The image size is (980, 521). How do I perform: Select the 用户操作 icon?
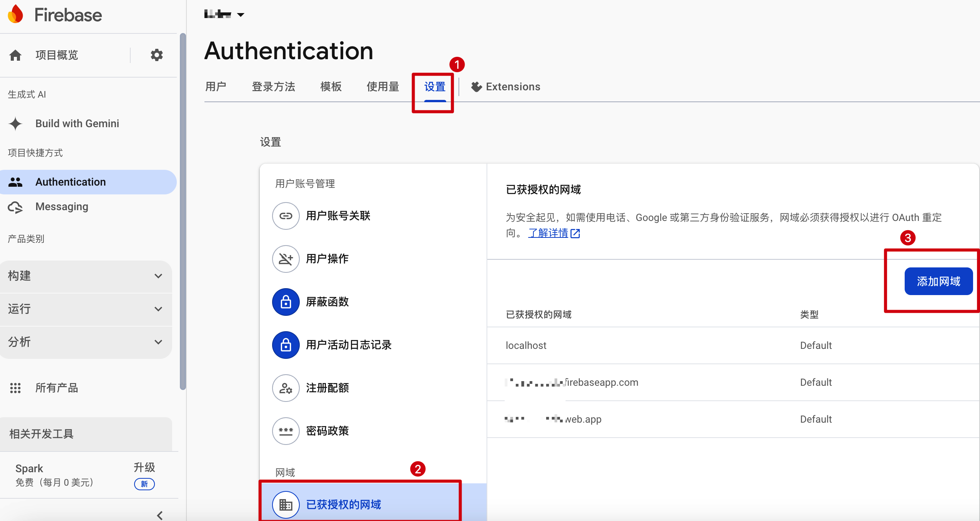coord(286,259)
